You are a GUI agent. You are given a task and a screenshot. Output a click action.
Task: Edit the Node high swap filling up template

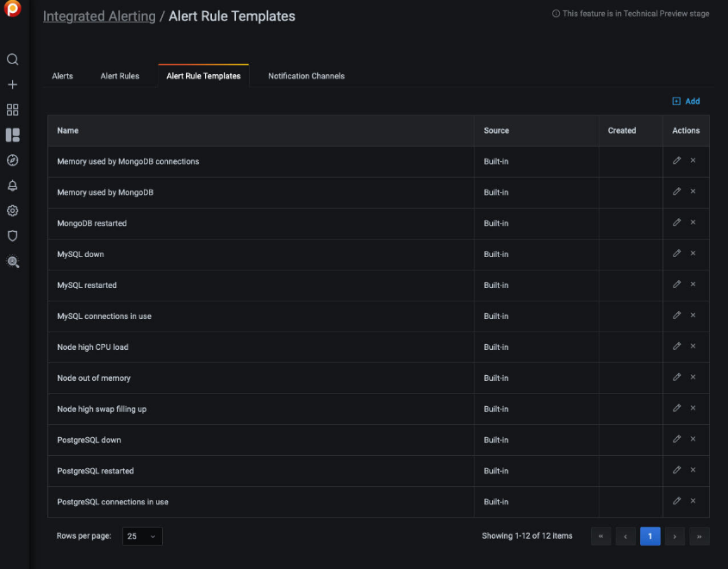click(x=676, y=409)
